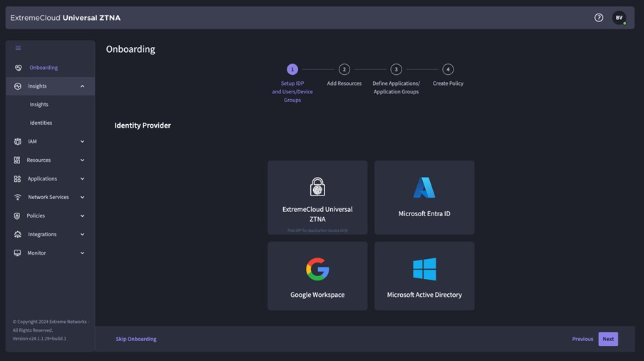Click the ExtremeCloud Universal ZTNA lock icon

(317, 187)
